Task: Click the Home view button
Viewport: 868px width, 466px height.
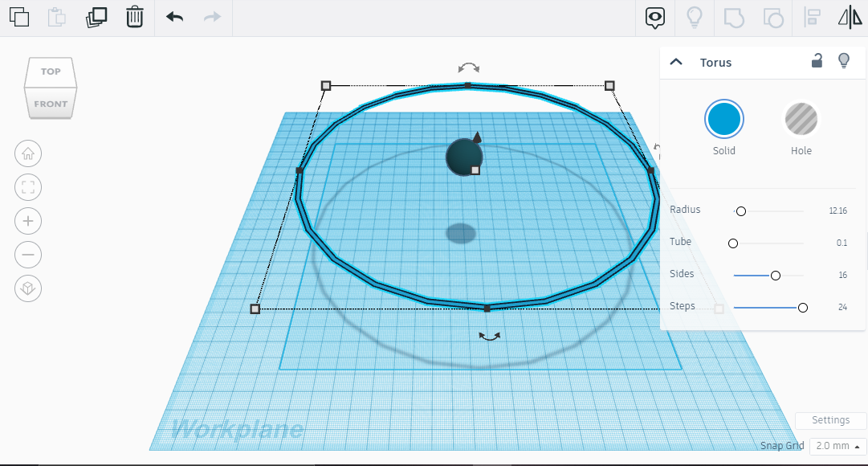Action: [x=28, y=153]
